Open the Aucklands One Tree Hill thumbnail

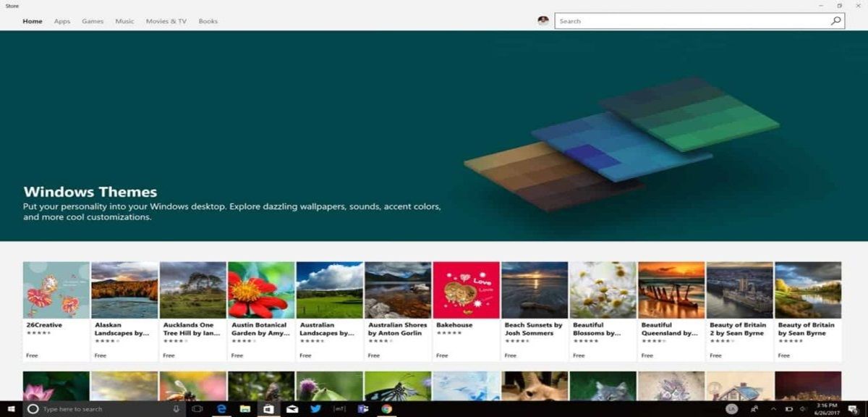[x=193, y=290]
